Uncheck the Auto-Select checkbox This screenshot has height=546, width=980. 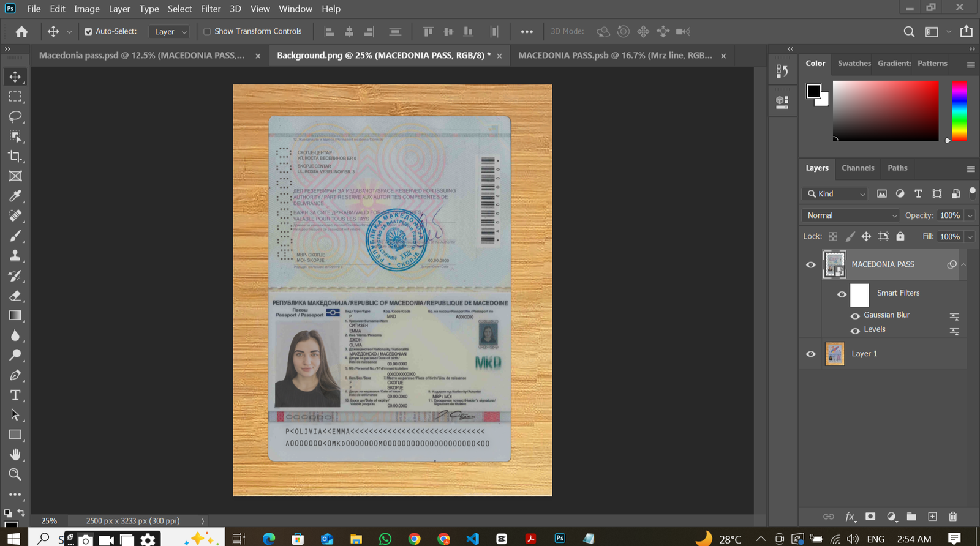[x=88, y=31]
